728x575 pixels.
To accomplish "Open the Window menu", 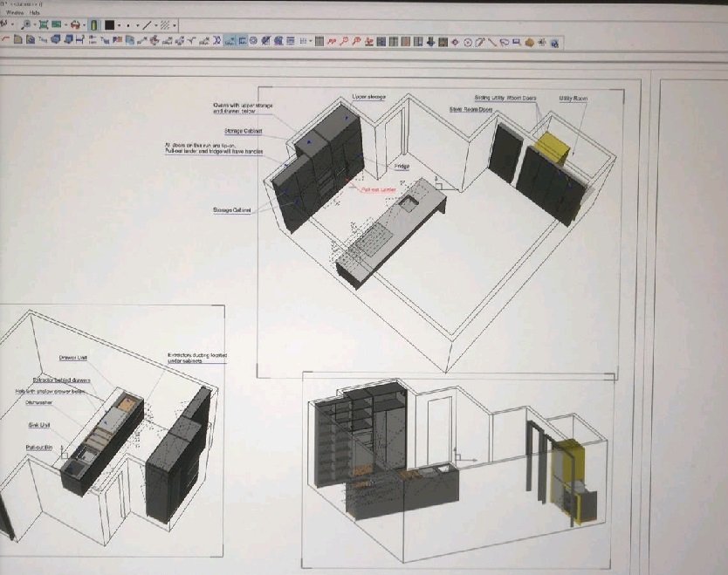I will 15,12.
